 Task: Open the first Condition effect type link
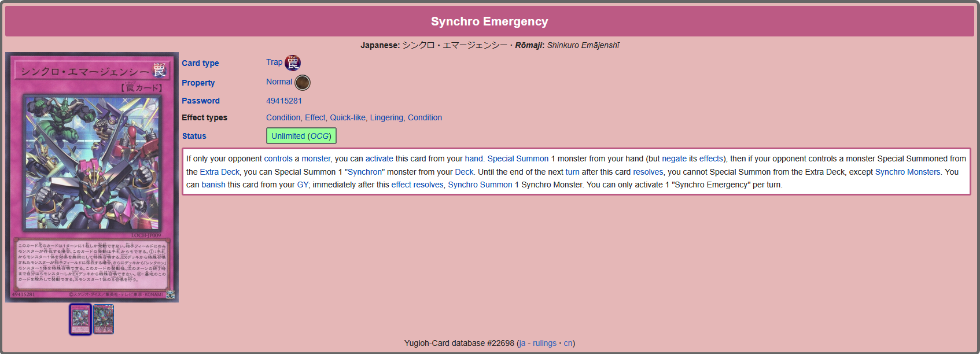pyautogui.click(x=283, y=117)
